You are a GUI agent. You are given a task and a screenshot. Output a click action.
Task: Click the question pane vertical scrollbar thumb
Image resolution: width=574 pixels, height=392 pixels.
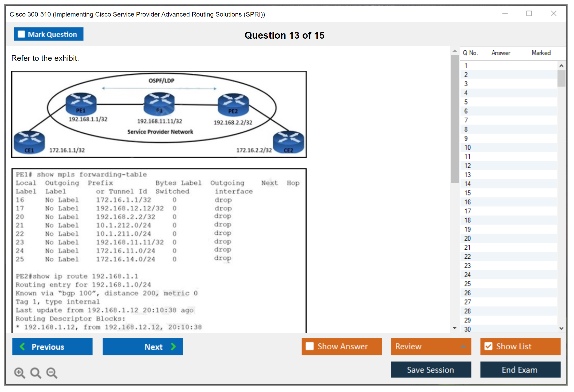coord(454,119)
